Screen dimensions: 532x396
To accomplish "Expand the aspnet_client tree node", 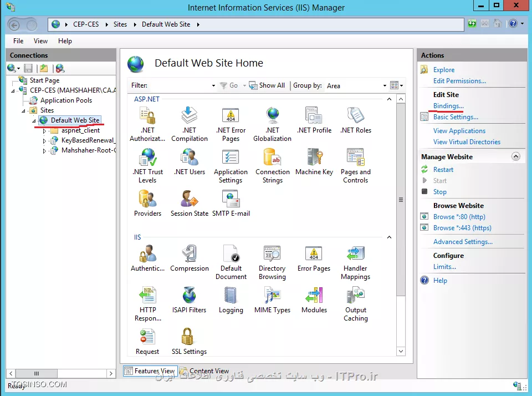I will (x=44, y=131).
